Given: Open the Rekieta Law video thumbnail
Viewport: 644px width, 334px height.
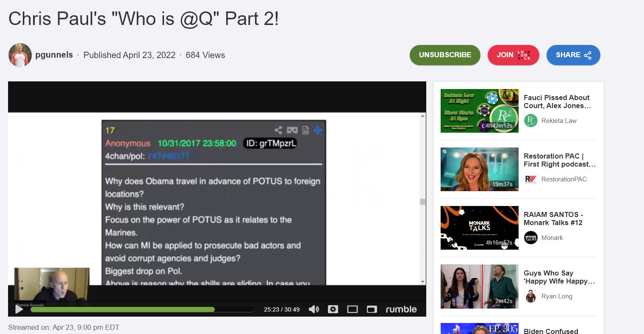Looking at the screenshot, I should 480,111.
